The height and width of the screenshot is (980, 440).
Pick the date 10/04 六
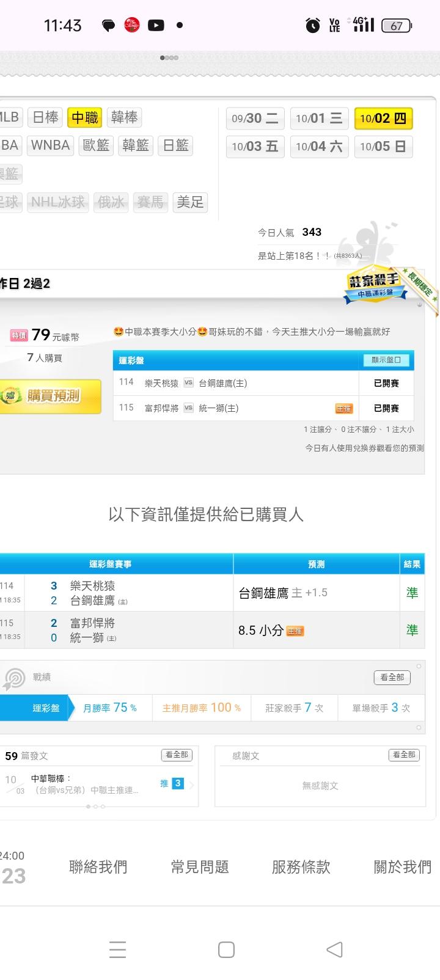319,147
